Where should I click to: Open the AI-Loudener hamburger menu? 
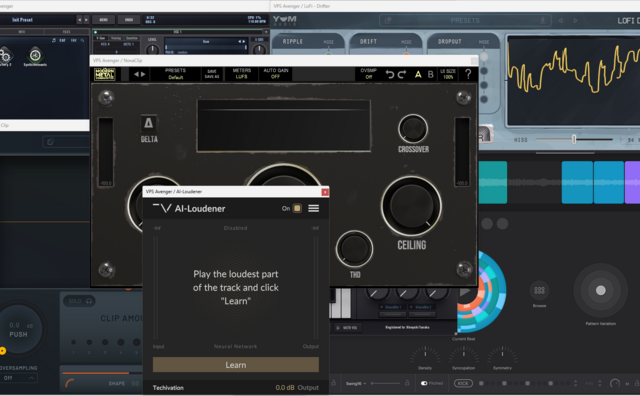(313, 209)
